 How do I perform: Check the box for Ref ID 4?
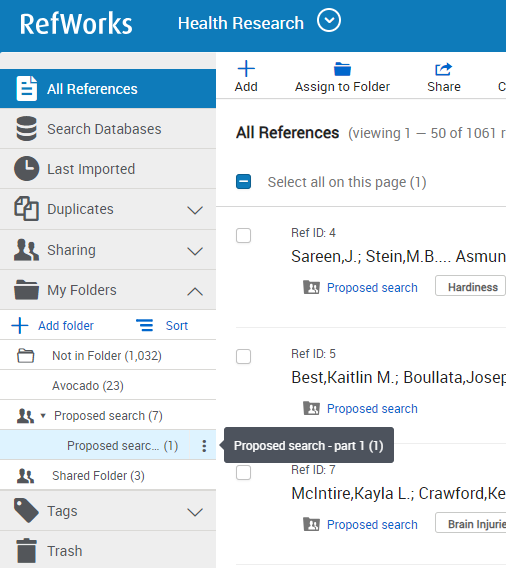(x=243, y=235)
